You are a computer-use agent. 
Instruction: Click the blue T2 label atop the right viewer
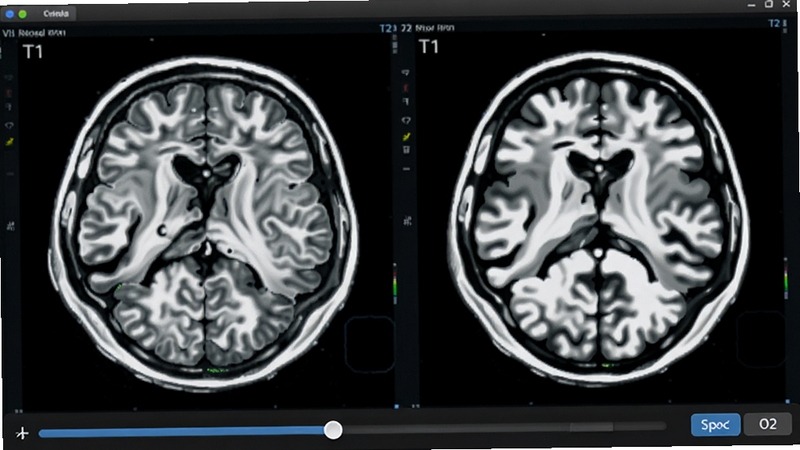click(x=774, y=23)
